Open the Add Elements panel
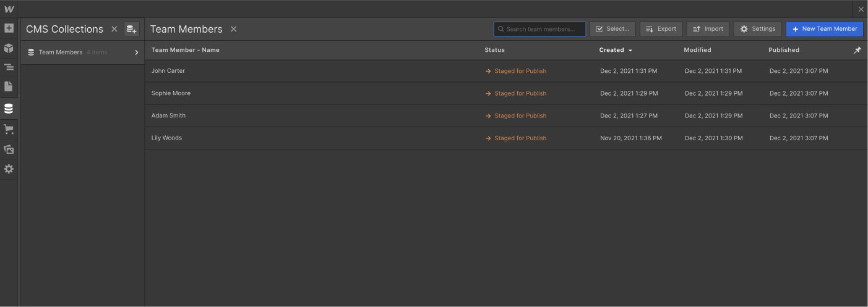The image size is (868, 307). coord(9,28)
